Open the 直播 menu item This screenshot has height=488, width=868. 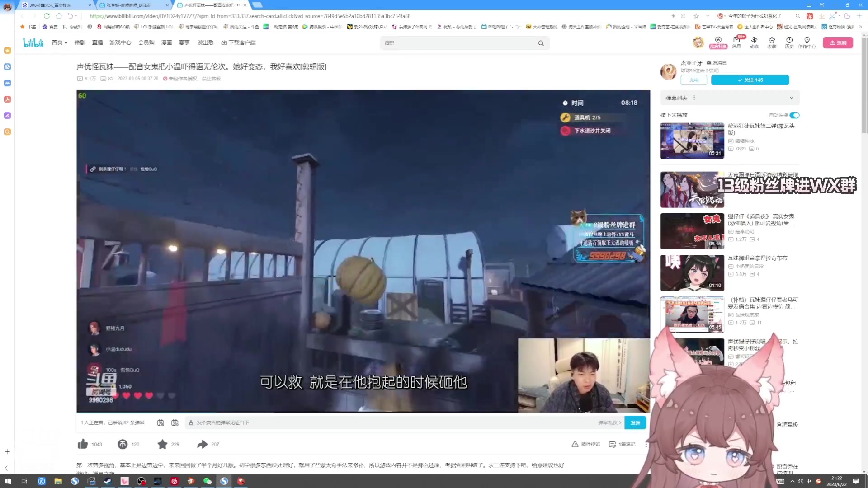pos(98,43)
